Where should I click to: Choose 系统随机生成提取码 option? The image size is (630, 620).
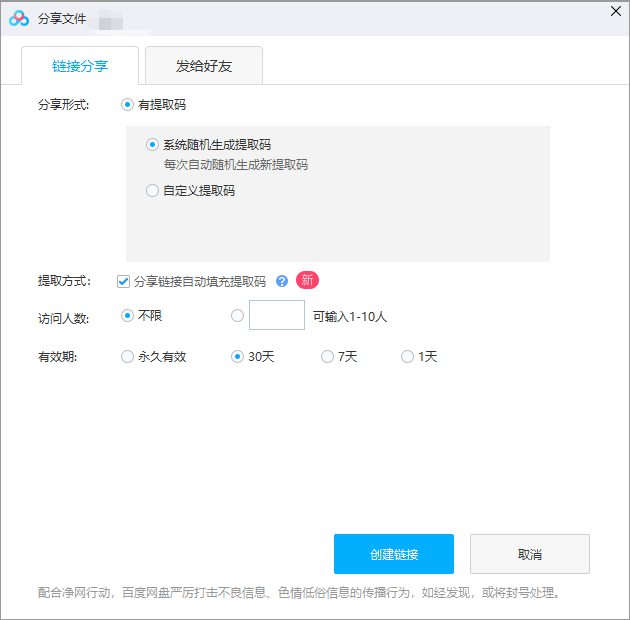pyautogui.click(x=152, y=144)
